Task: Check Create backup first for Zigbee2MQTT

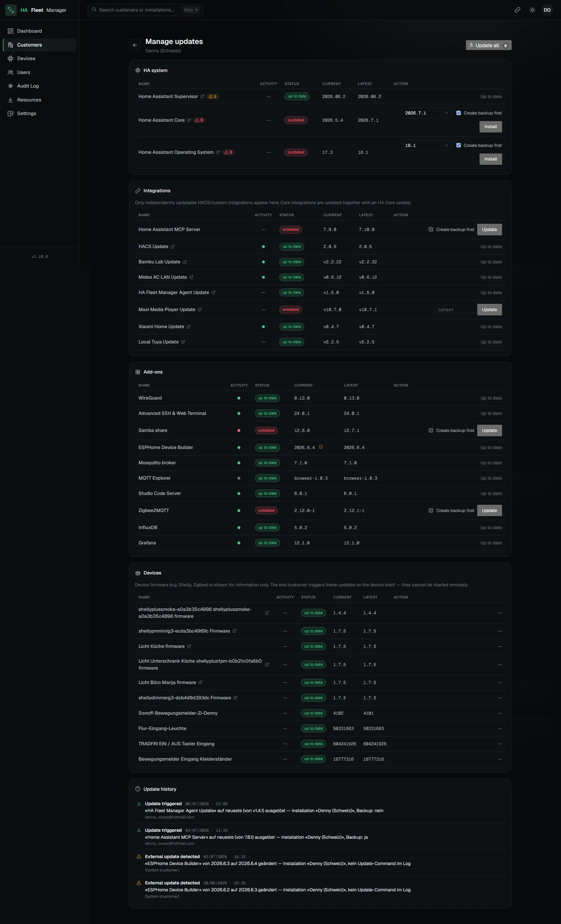Action: pos(431,510)
